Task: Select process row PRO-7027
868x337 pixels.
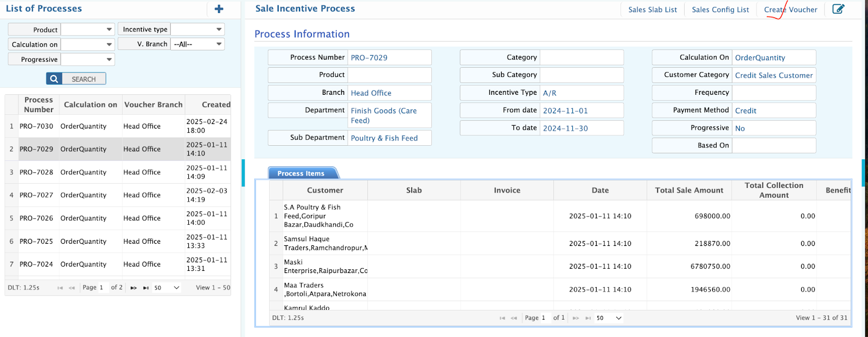Action: click(x=118, y=195)
